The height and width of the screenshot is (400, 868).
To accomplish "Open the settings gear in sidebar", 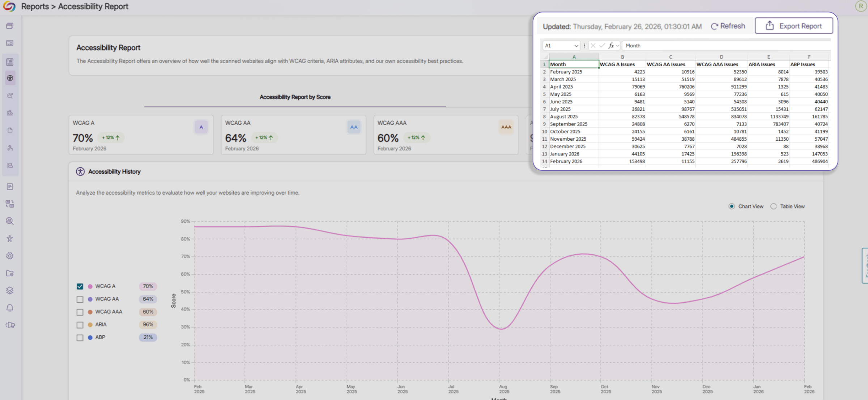I will (10, 256).
